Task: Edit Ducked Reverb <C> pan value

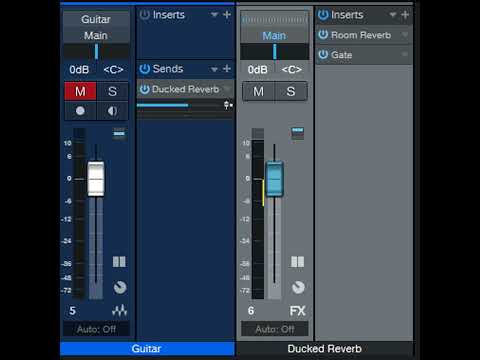Action: (292, 70)
